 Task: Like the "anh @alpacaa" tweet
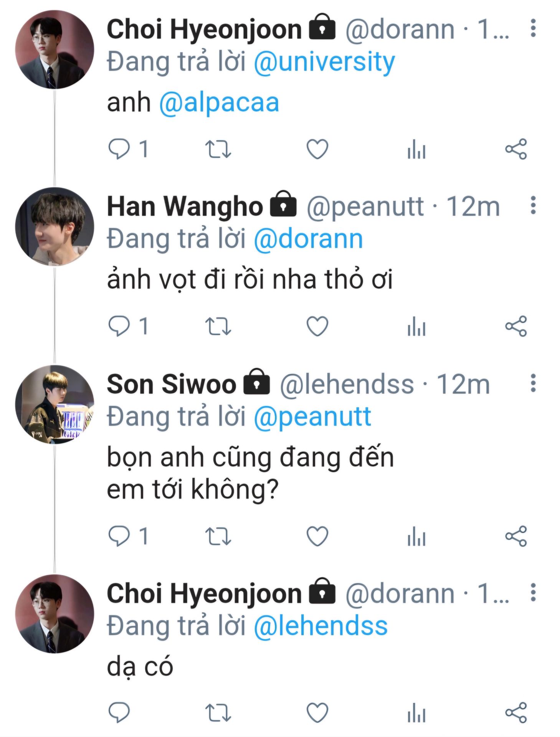[317, 149]
